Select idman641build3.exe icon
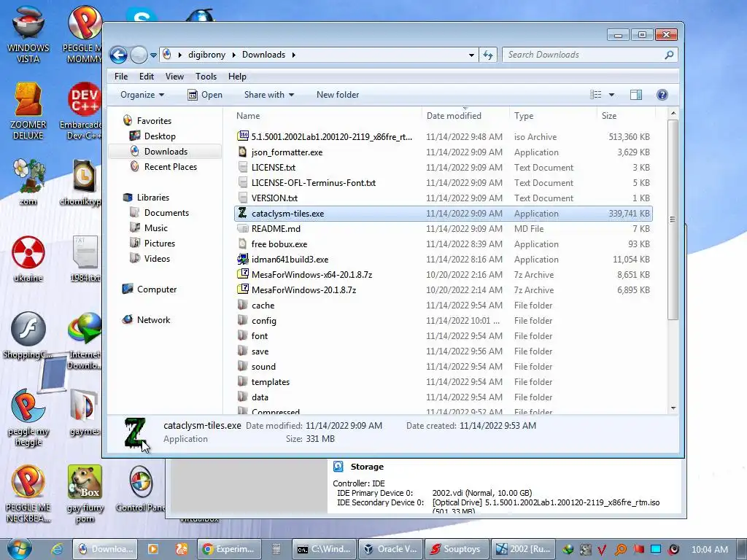The height and width of the screenshot is (560, 747). [x=243, y=259]
